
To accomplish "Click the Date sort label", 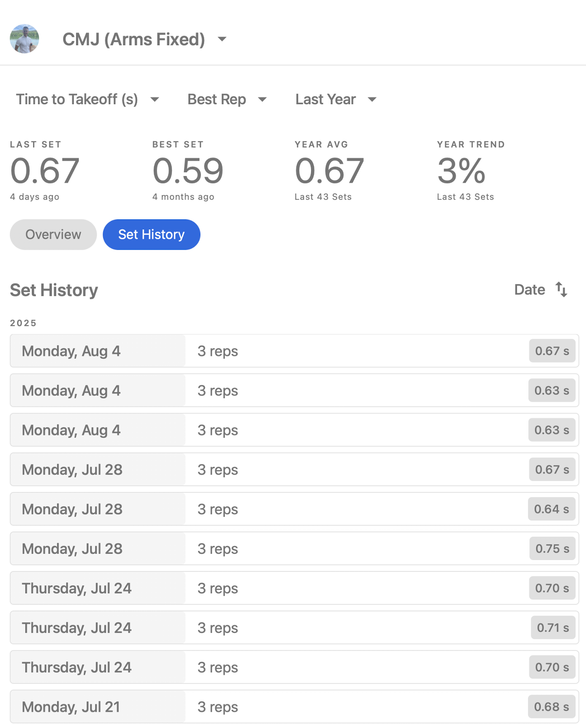I will click(529, 289).
